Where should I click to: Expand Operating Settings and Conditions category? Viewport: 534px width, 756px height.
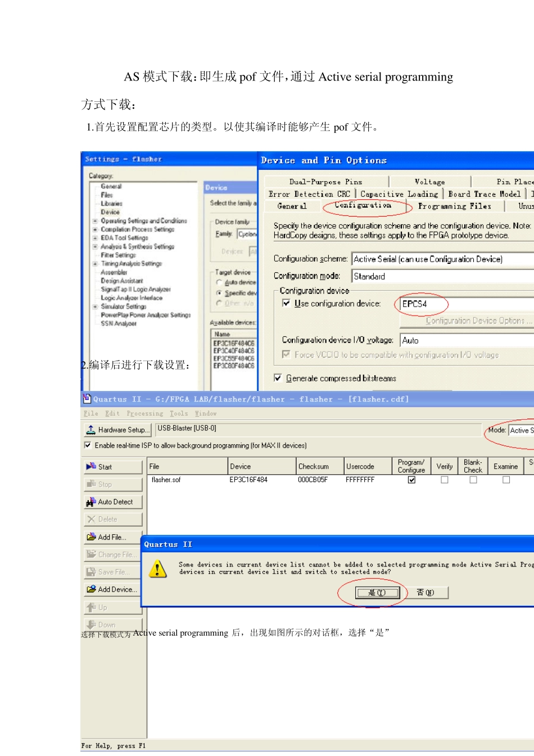95,221
